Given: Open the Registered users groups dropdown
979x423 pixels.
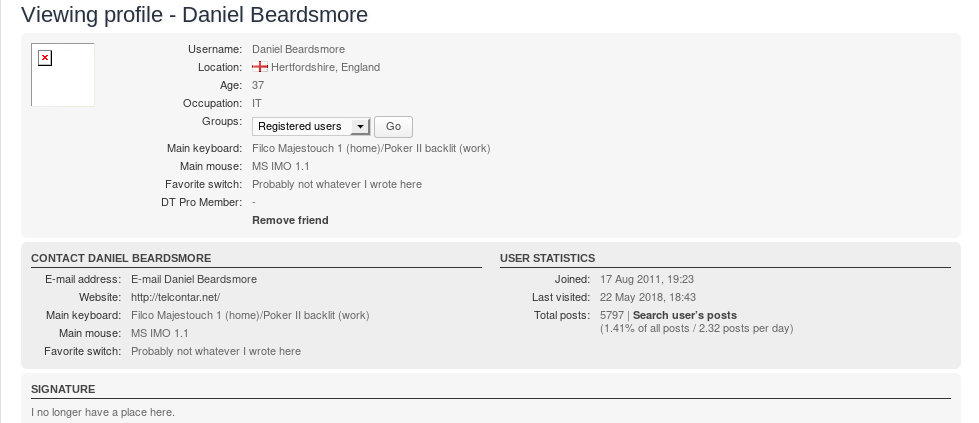Looking at the screenshot, I should [311, 126].
